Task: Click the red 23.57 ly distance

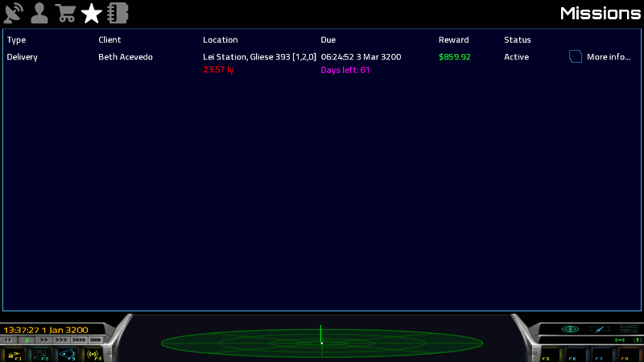Action: [x=218, y=70]
